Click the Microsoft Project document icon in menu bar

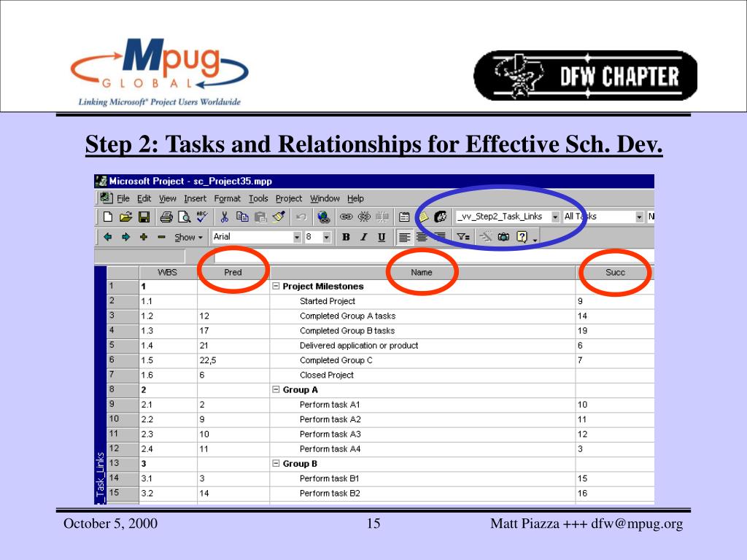[x=107, y=198]
